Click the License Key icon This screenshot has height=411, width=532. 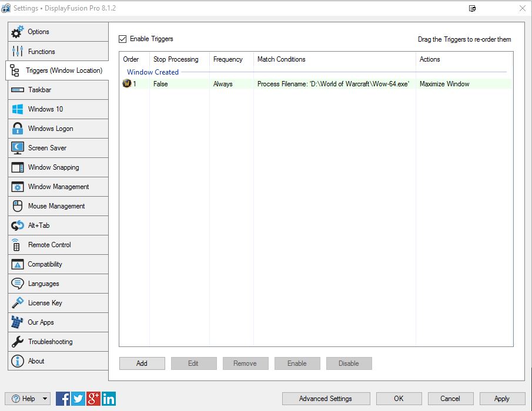(x=18, y=303)
